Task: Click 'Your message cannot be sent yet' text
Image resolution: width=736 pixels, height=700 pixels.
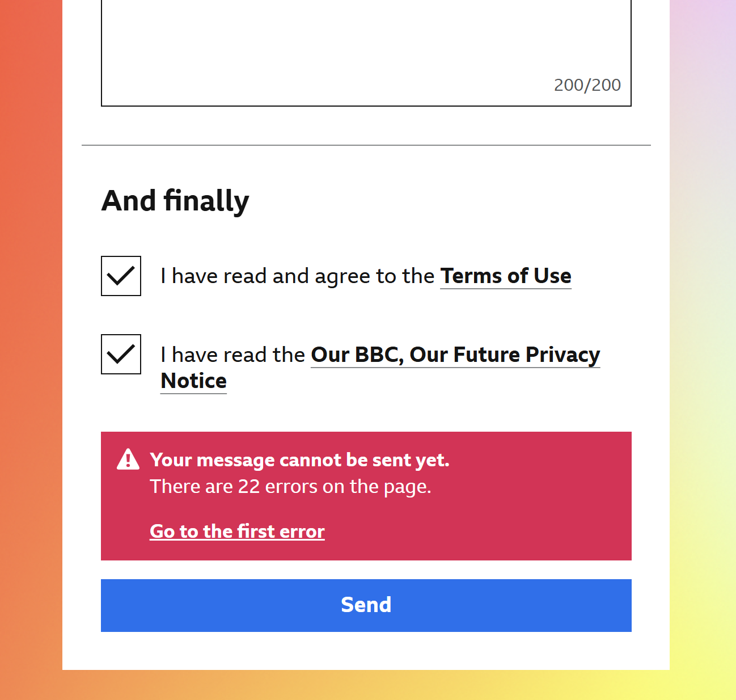Action: pos(299,460)
